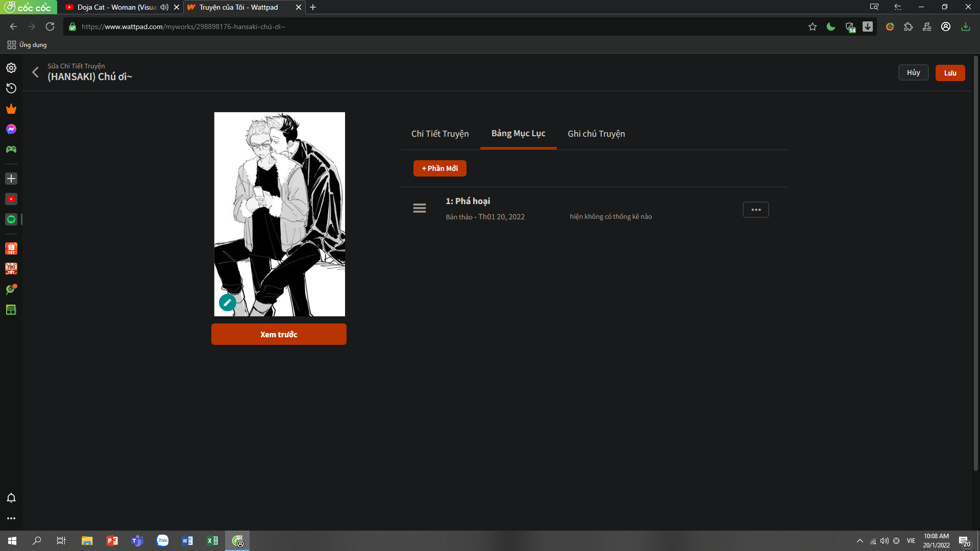Screen dimensions: 980x551
Task: Open Zalo from taskbar
Action: (162, 541)
